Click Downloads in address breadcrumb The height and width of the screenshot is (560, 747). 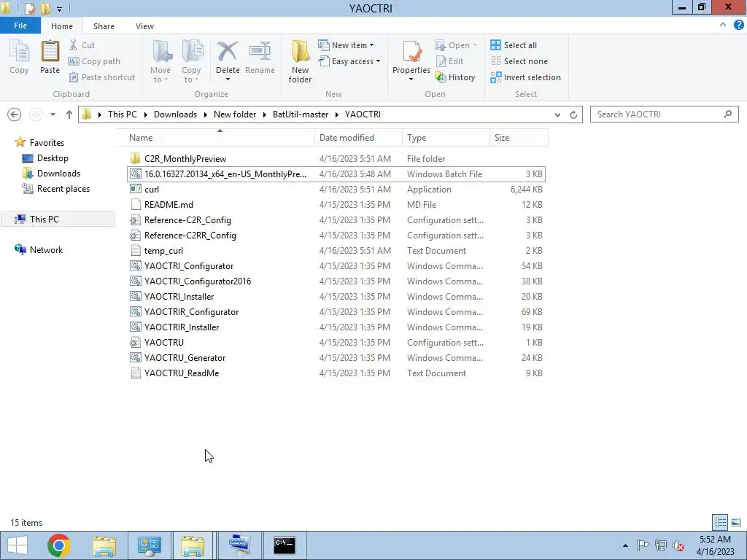point(175,114)
